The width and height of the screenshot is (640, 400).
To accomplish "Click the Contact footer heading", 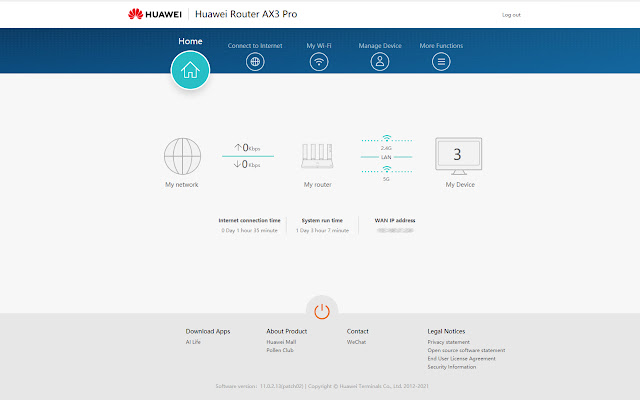I will [x=358, y=331].
